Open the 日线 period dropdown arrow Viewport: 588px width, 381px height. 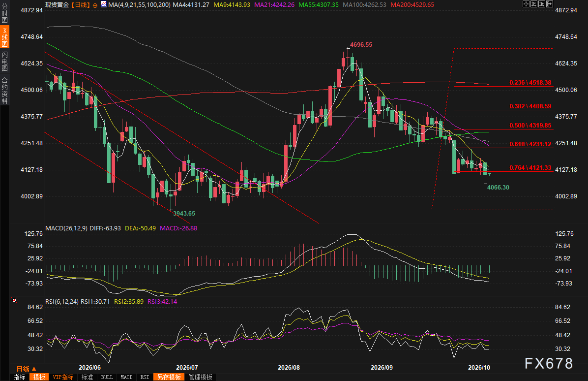point(34,369)
